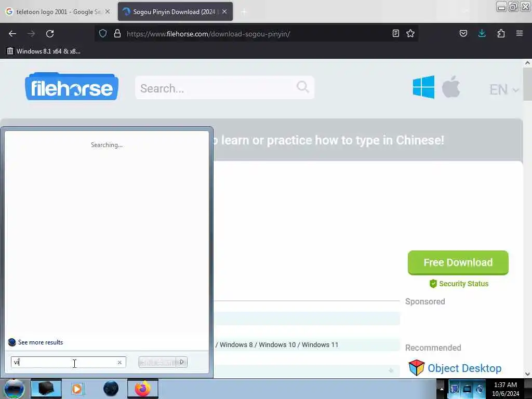Clear the Start menu search text
This screenshot has width=532, height=399.
[119, 362]
